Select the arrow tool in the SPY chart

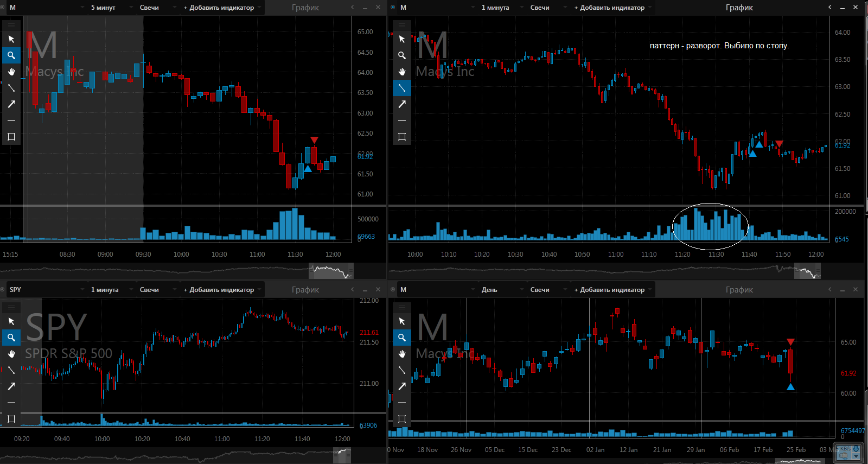tap(11, 386)
